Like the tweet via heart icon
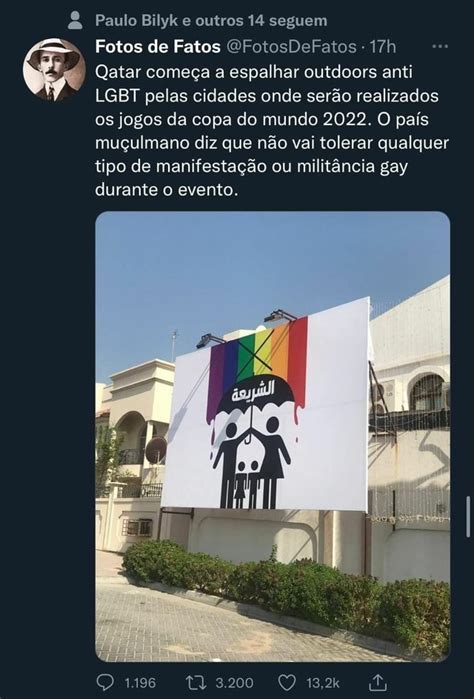Image resolution: width=474 pixels, height=699 pixels. 287,682
